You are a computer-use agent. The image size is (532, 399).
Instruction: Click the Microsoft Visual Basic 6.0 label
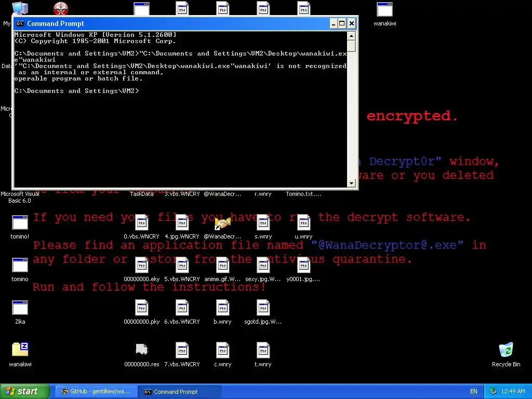pyautogui.click(x=20, y=197)
